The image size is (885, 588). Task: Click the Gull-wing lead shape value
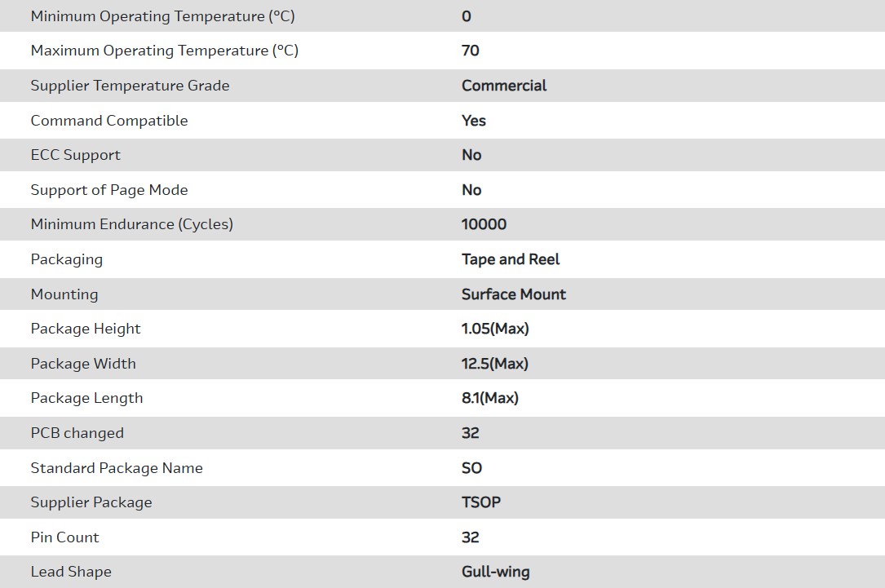495,572
